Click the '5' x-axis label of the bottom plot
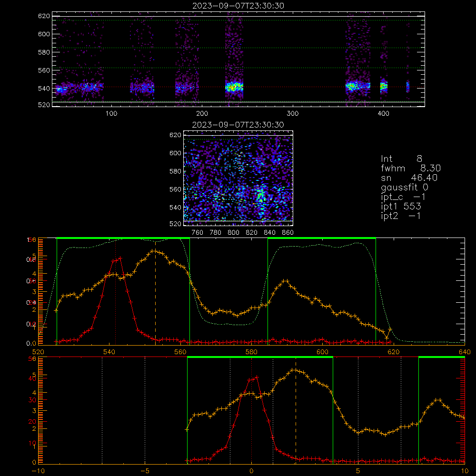The width and height of the screenshot is (476, 476). point(358,471)
